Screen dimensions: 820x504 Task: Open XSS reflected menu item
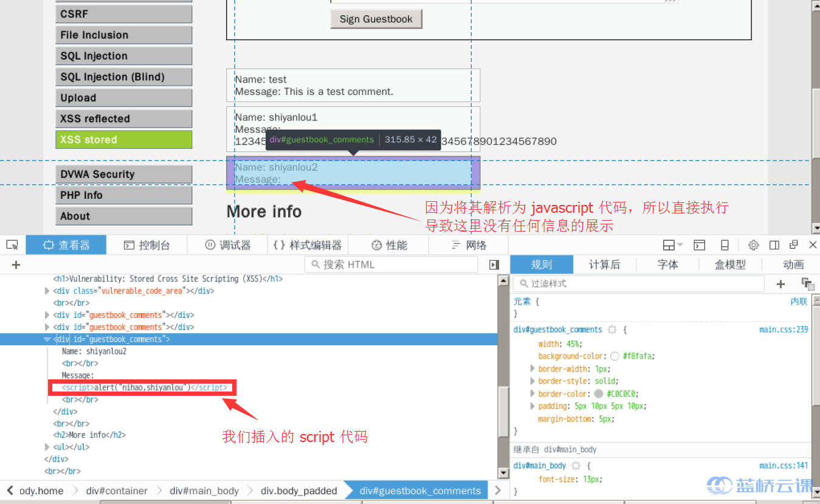point(123,119)
